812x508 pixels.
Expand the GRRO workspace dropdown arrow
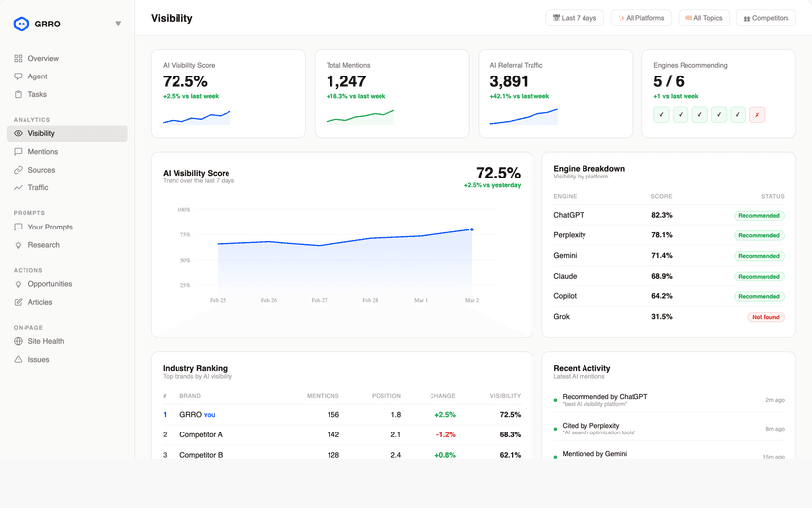[118, 24]
